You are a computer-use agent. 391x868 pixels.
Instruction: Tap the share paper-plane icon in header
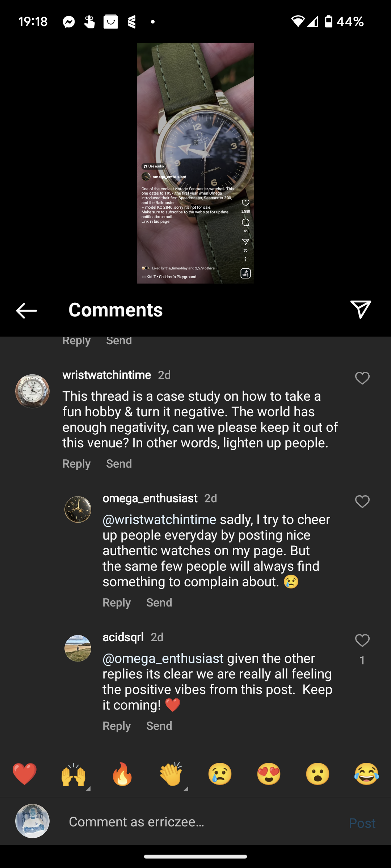coord(361,310)
